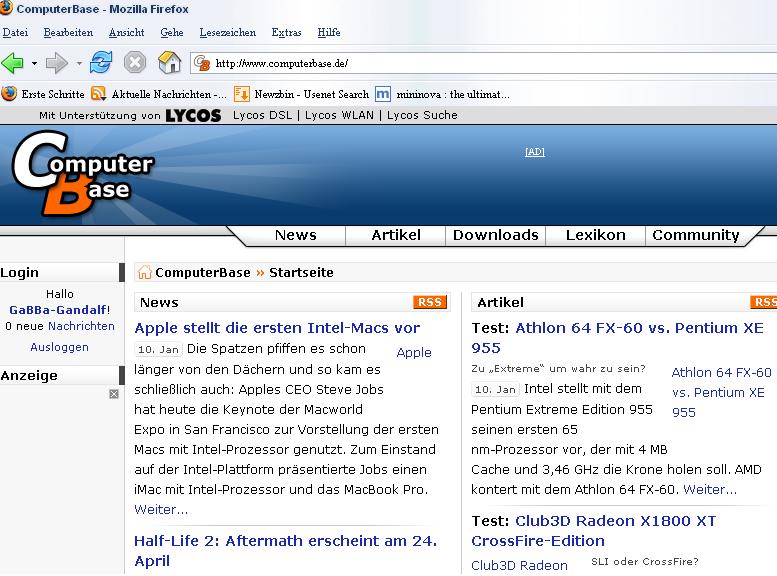
Task: Click the Startseite breadcrumb
Action: (301, 273)
